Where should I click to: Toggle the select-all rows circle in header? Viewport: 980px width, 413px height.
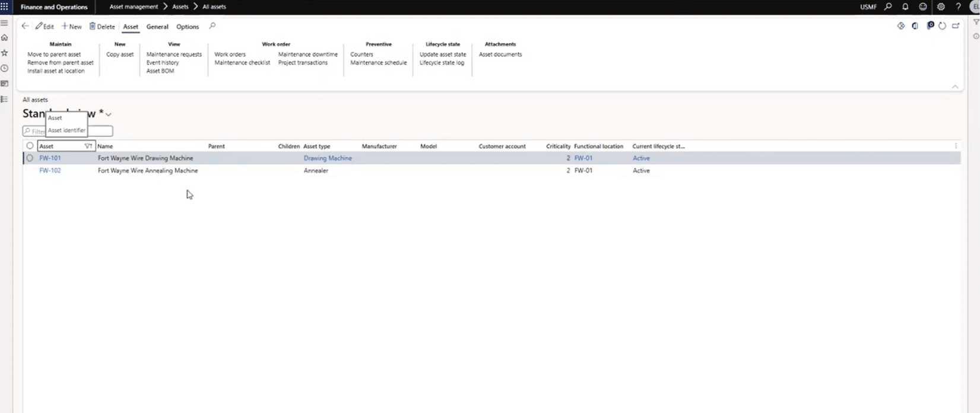pos(30,146)
